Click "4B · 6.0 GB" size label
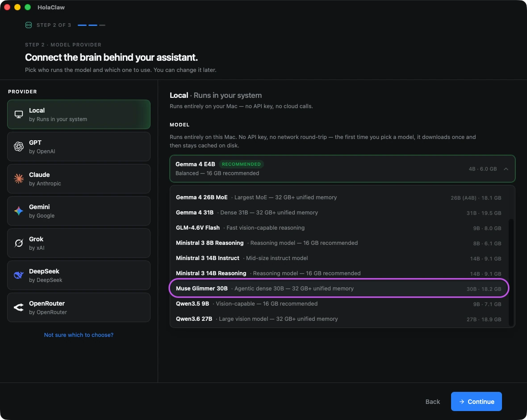527x420 pixels. pyautogui.click(x=483, y=169)
